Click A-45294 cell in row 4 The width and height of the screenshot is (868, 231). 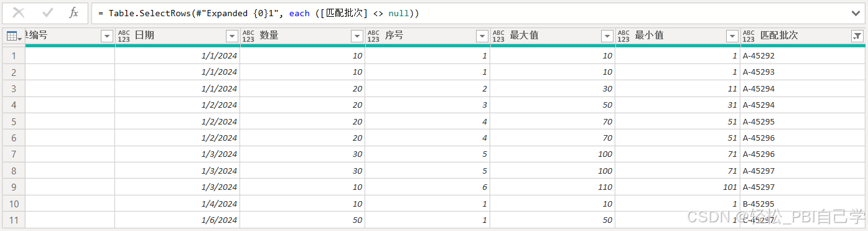[803, 105]
